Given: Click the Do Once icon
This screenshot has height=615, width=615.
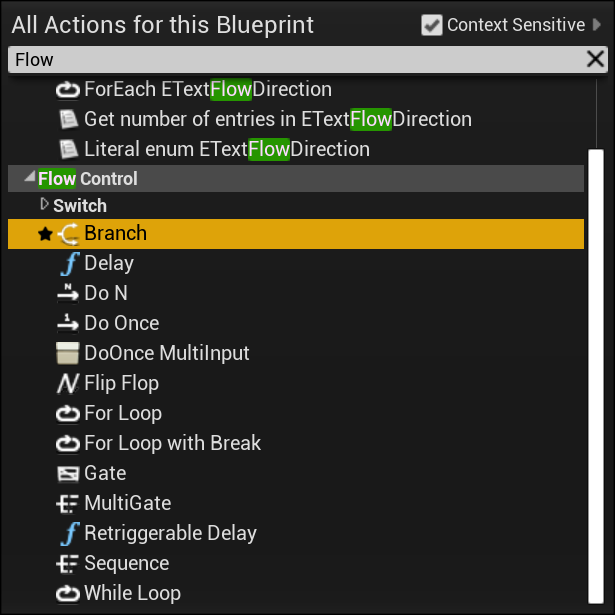Looking at the screenshot, I should coord(68,323).
